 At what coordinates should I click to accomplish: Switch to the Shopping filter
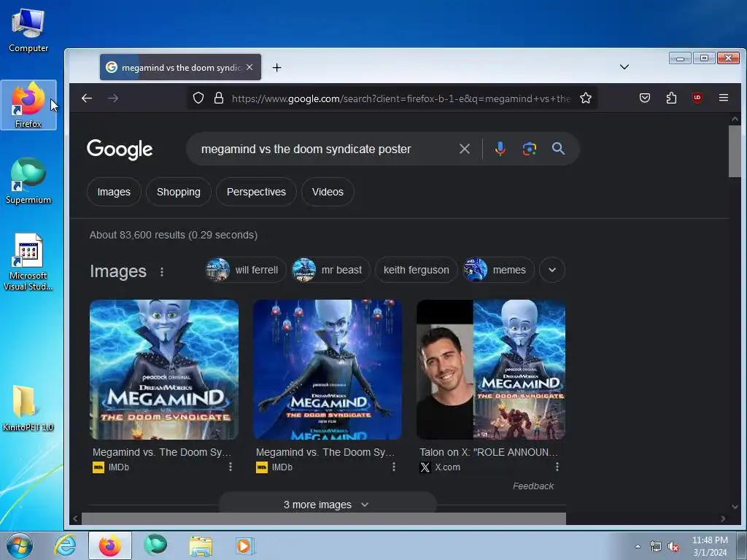[x=179, y=192]
